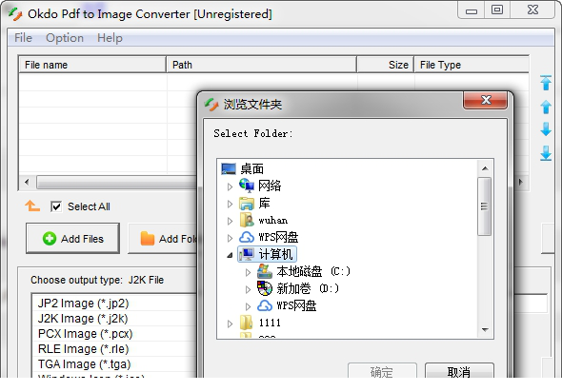Click the green plus icon on Add Files
The width and height of the screenshot is (562, 392).
[50, 239]
